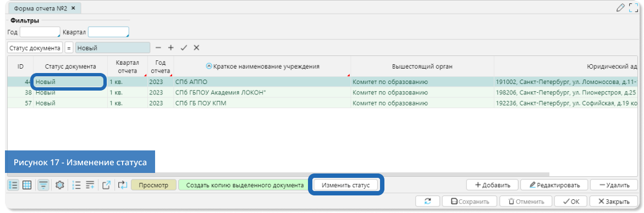This screenshot has height=213, width=644.
Task: Click the looping arrows icon beside Просмотр
Action: [x=123, y=185]
